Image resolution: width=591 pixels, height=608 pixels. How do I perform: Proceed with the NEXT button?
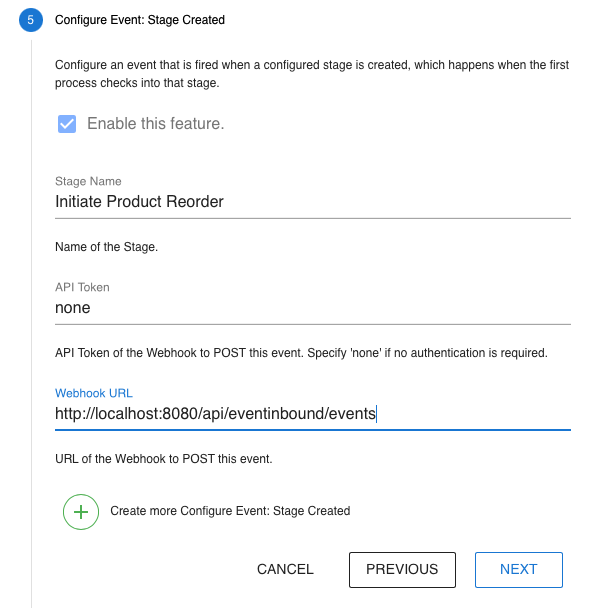tap(518, 570)
